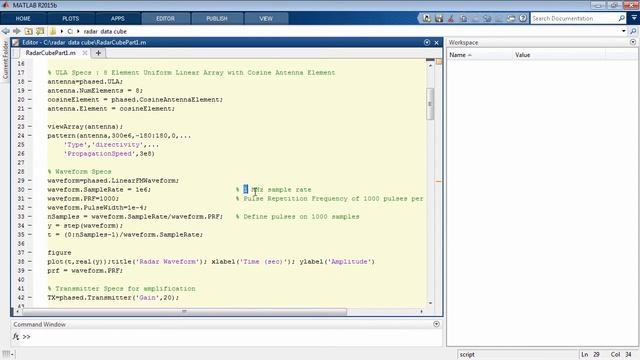The height and width of the screenshot is (360, 640).
Task: Click the Copy icon in quick access toolbar
Action: (463, 18)
